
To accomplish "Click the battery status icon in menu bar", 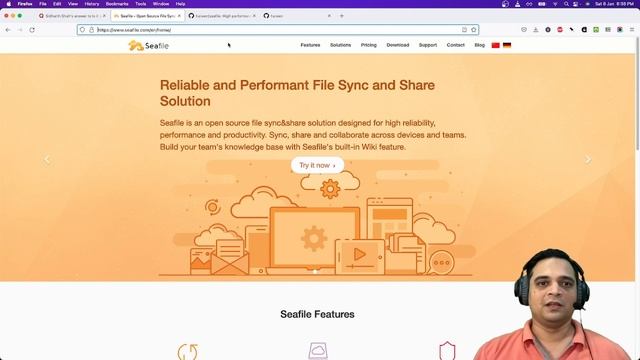I will [x=542, y=4].
